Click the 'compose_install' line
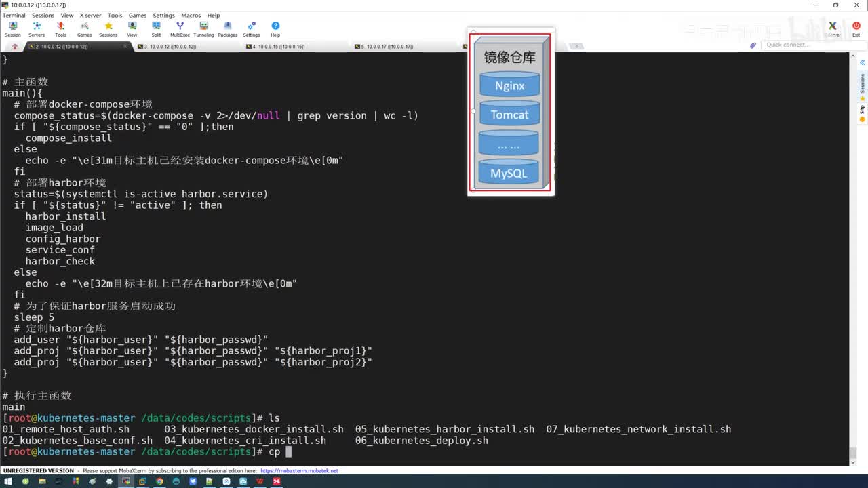 (68, 138)
